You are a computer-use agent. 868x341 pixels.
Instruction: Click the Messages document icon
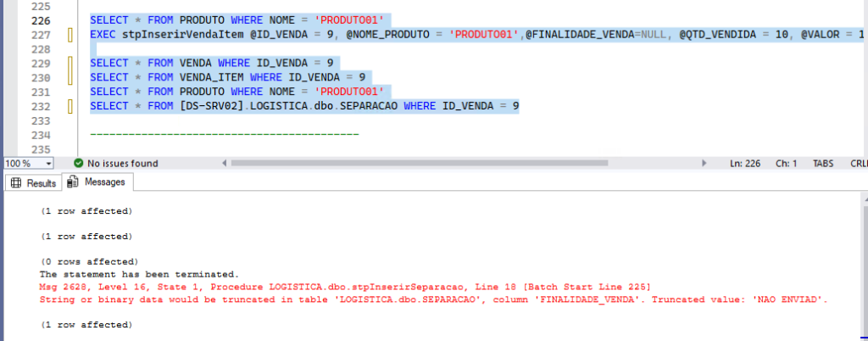coord(74,182)
